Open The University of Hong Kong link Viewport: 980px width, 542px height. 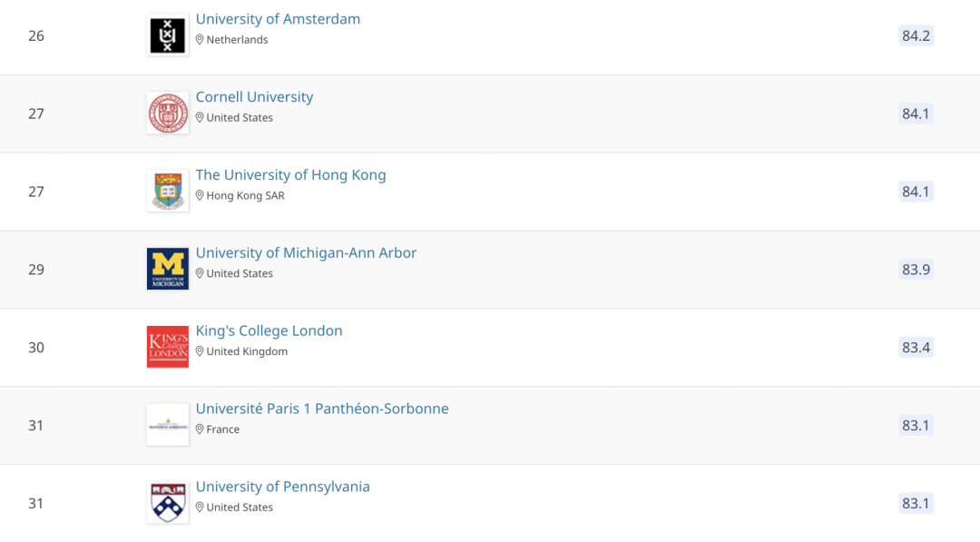point(290,175)
